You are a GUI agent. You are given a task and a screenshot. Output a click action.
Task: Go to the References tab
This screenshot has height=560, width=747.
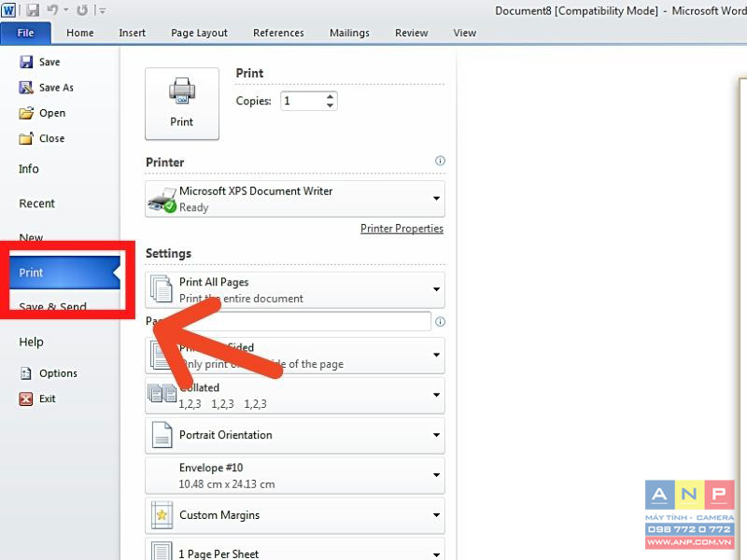tap(278, 33)
